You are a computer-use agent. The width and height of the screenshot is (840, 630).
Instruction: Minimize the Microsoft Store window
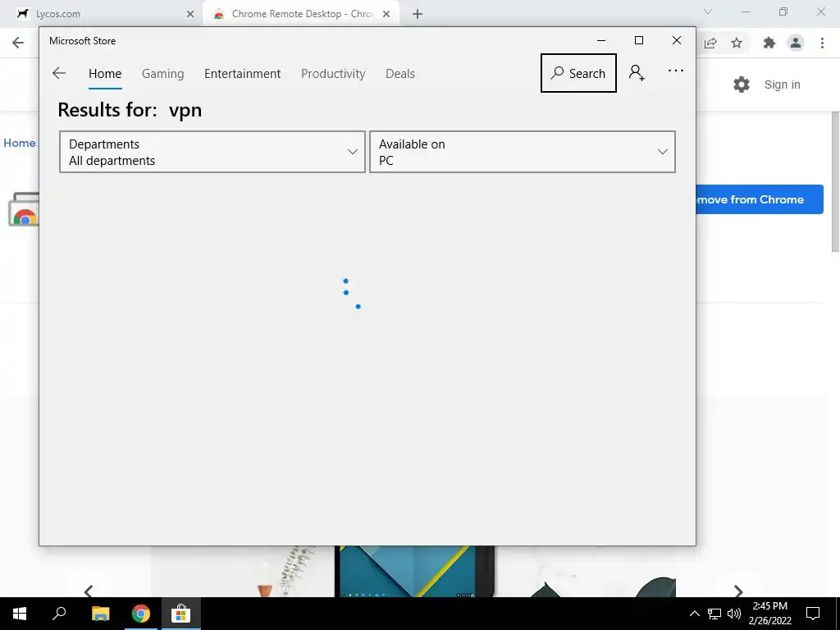click(601, 41)
